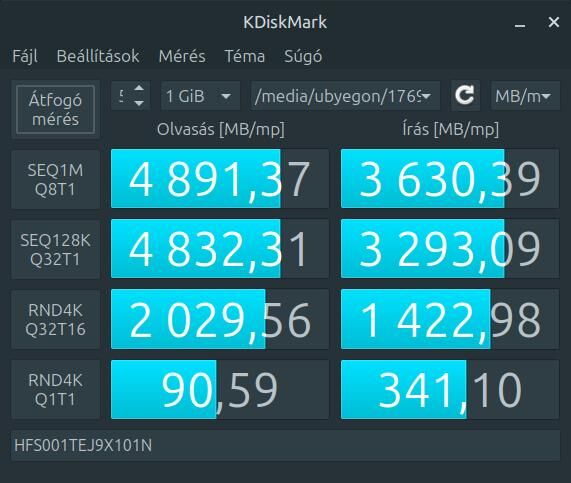Viewport: 571px width, 483px height.
Task: Click the 90,59 read result
Action: [x=220, y=389]
